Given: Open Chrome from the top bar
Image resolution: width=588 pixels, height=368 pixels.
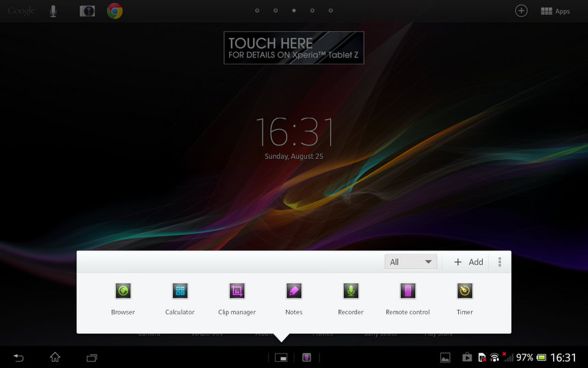Looking at the screenshot, I should click(115, 11).
